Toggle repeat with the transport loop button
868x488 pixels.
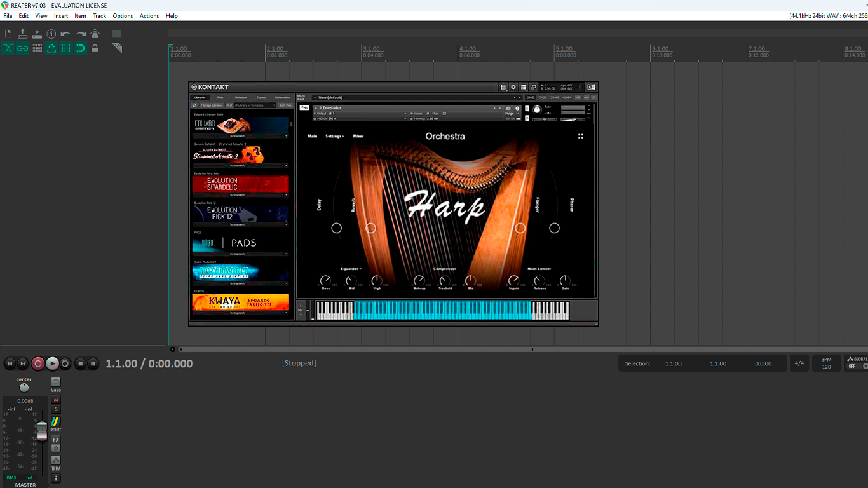[x=65, y=363]
